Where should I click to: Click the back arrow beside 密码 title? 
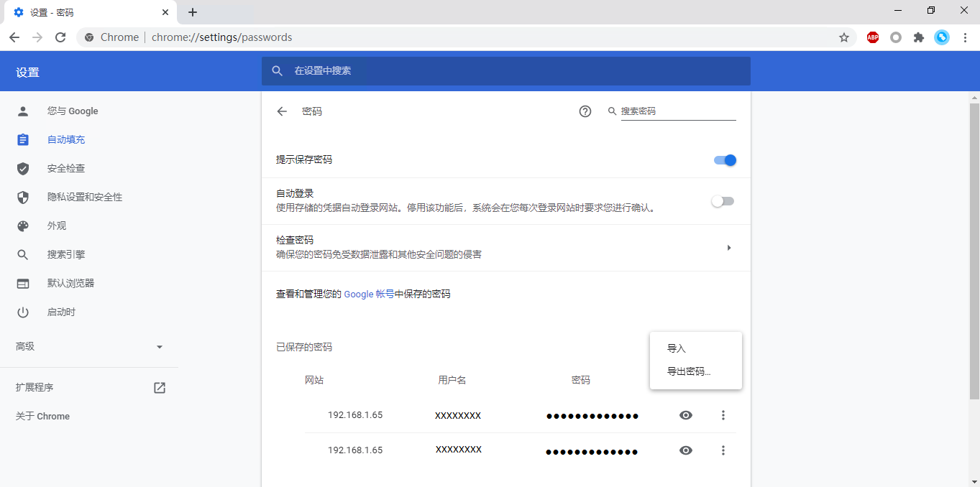(282, 111)
